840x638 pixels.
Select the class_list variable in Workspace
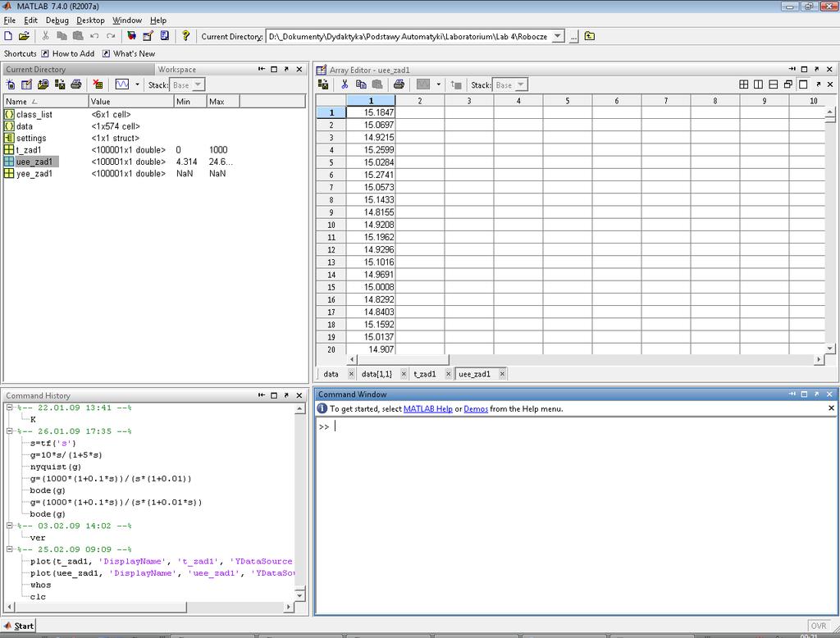pyautogui.click(x=34, y=114)
